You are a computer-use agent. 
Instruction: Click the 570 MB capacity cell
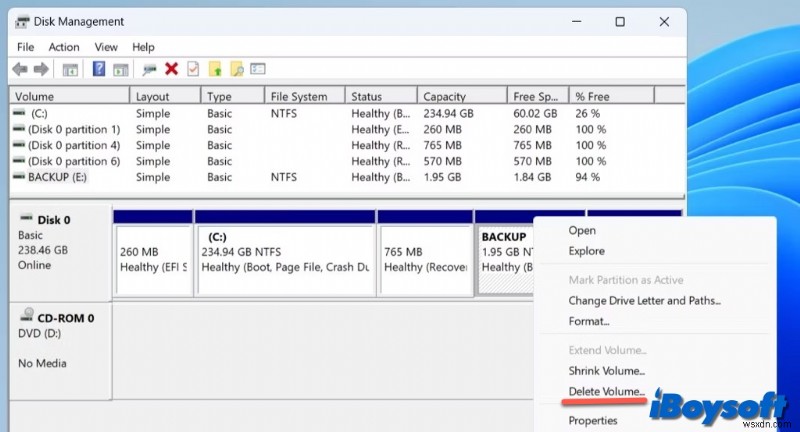pyautogui.click(x=442, y=161)
